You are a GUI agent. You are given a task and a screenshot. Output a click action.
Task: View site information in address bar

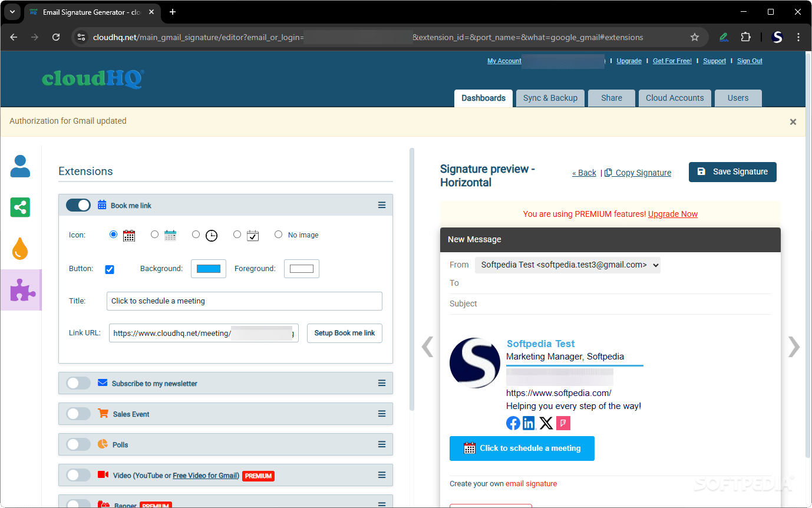82,37
